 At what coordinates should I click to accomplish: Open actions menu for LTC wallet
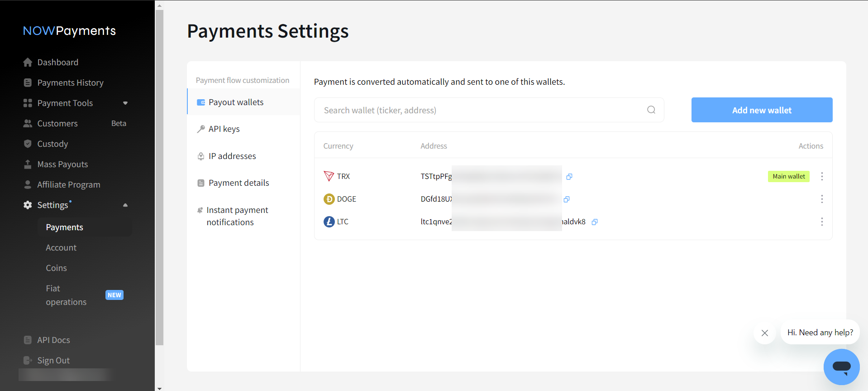click(822, 222)
